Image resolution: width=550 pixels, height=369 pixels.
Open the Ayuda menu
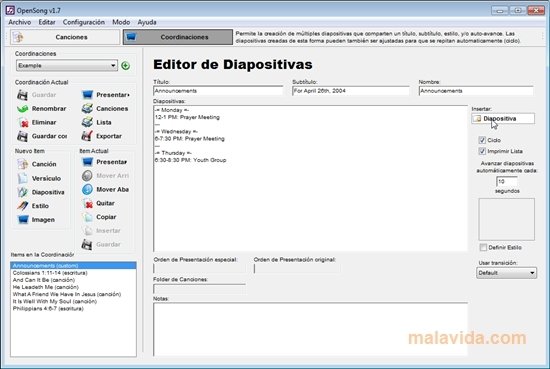click(x=147, y=22)
